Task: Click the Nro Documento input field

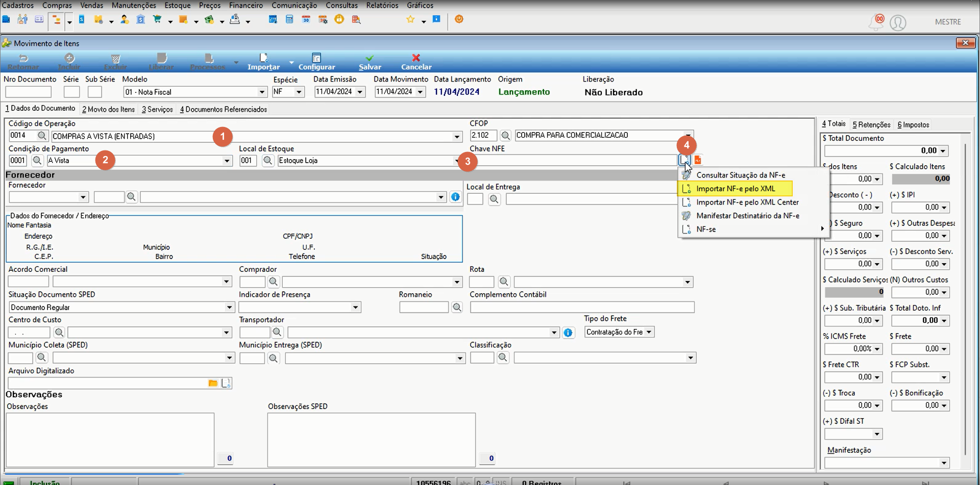Action: (x=29, y=92)
